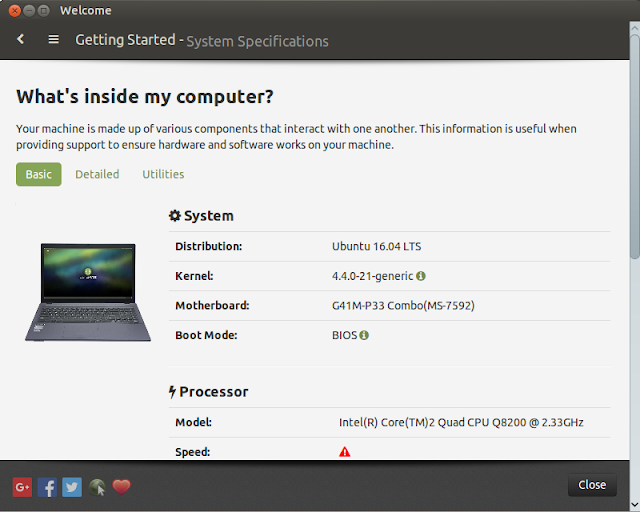Minimize the Welcome window
The width and height of the screenshot is (640, 512).
[x=29, y=11]
